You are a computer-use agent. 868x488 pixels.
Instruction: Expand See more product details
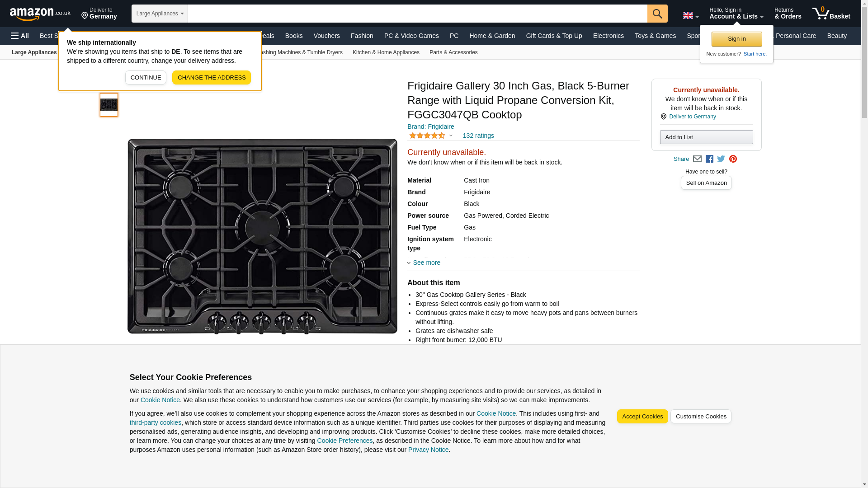tap(426, 263)
